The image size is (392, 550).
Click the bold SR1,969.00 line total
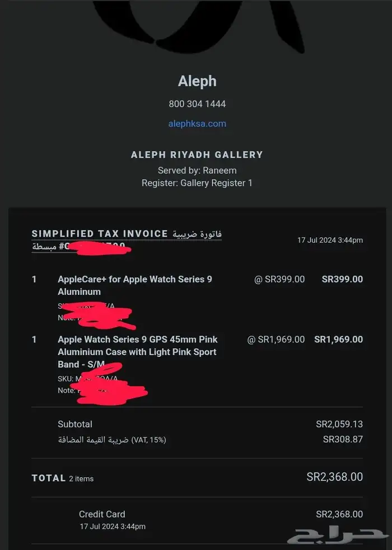(x=338, y=339)
